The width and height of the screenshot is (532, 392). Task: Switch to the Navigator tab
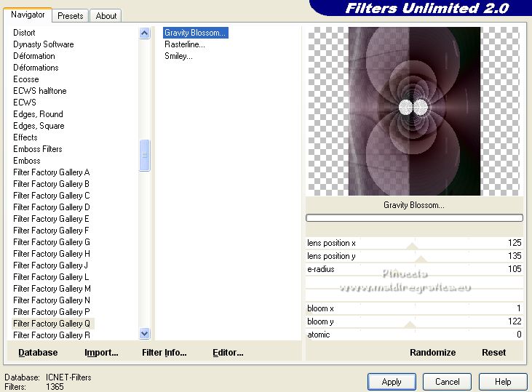(x=28, y=15)
